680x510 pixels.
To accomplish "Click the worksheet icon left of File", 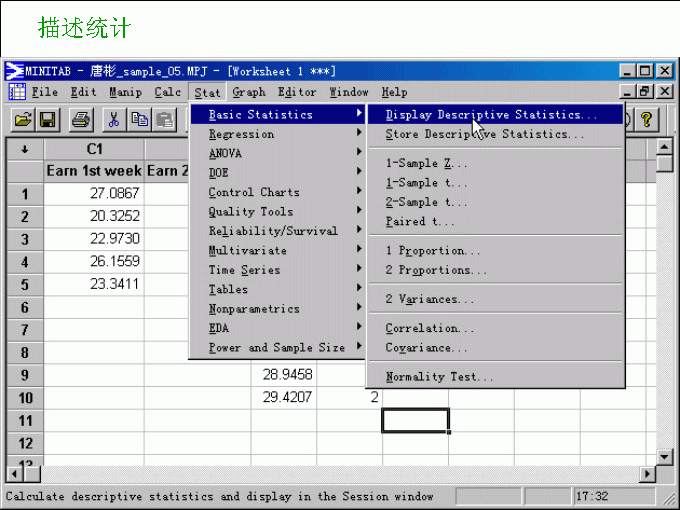I will (x=17, y=92).
